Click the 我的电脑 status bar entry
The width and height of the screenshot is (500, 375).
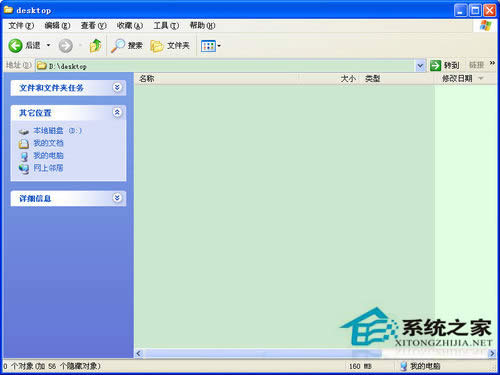click(421, 366)
